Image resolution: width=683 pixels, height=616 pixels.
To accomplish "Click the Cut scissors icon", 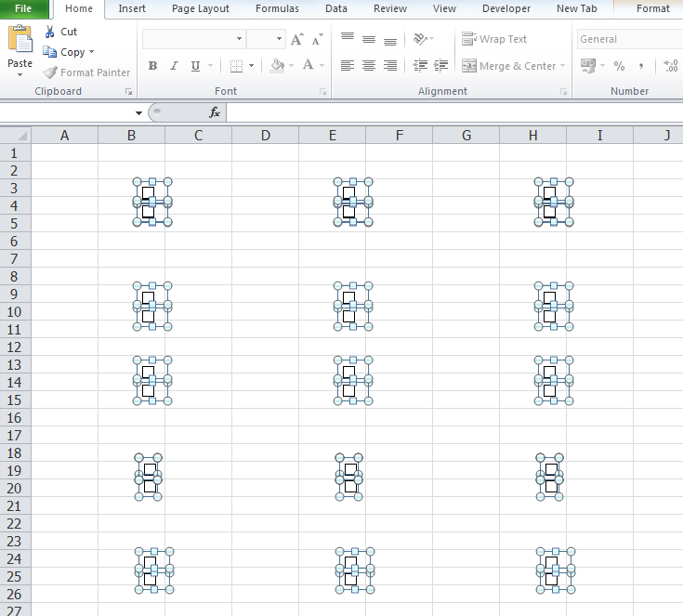I will click(49, 32).
